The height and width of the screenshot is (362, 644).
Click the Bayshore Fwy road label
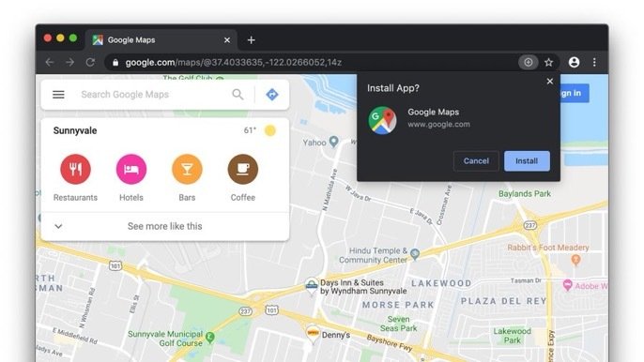pos(389,342)
